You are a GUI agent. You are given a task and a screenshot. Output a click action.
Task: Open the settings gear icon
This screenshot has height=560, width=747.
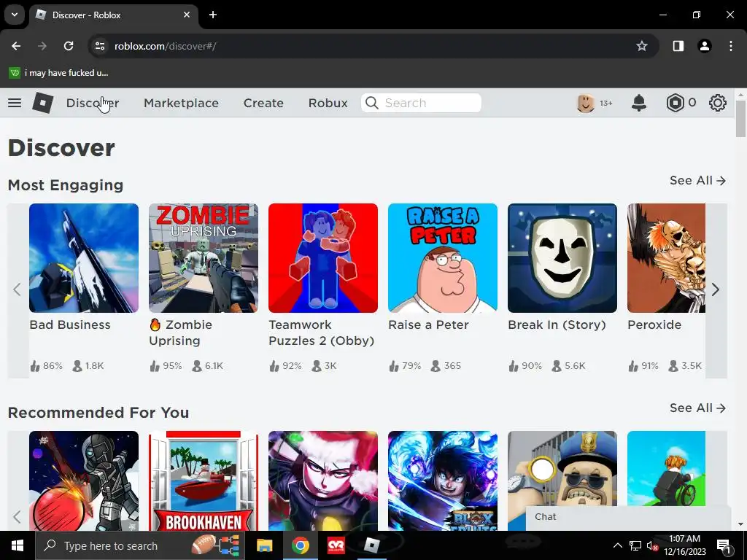point(718,103)
